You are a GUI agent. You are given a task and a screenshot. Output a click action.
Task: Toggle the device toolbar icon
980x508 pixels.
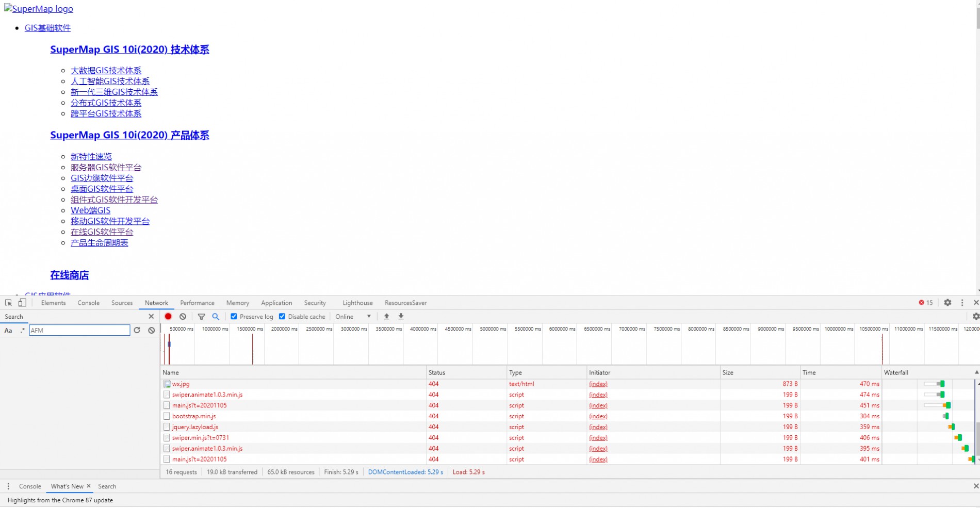(22, 303)
